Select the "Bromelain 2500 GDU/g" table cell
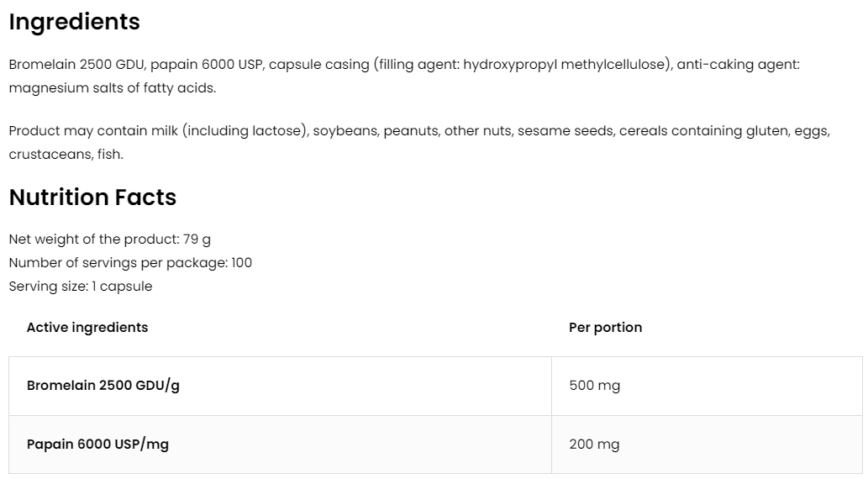868x479 pixels. (103, 386)
